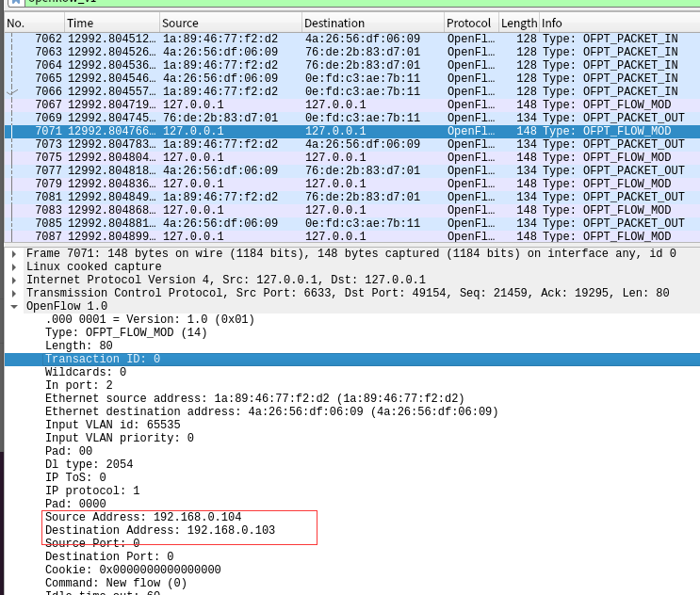Sort packets by the Length column header
This screenshot has height=595, width=700.
pos(519,24)
